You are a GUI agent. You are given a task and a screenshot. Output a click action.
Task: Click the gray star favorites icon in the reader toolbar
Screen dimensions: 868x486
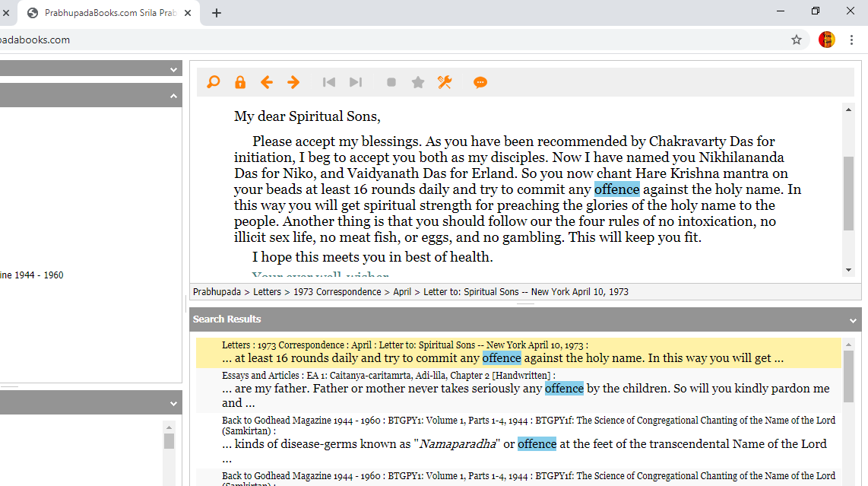418,83
